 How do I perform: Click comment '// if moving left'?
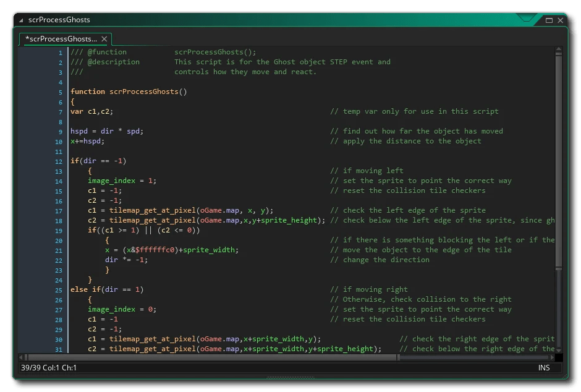[367, 171]
